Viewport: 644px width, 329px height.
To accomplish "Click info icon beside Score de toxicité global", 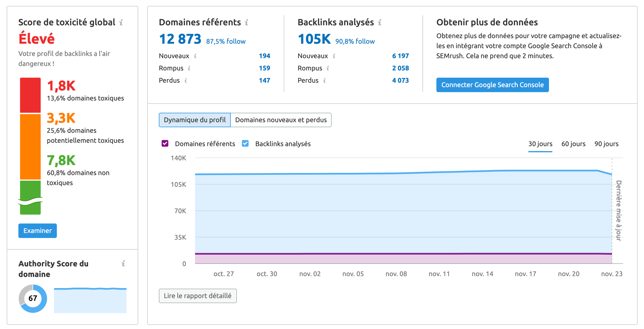I will pyautogui.click(x=121, y=23).
